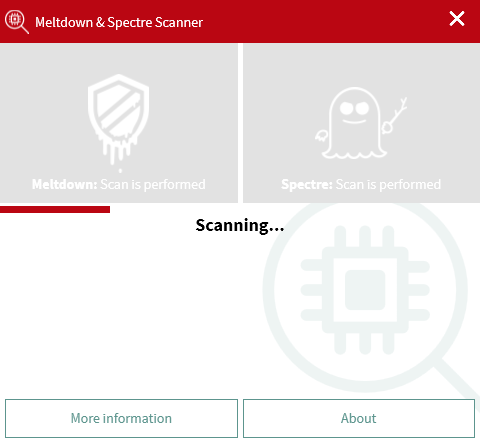The height and width of the screenshot is (443, 480).
Task: Open the About button
Action: tap(359, 418)
